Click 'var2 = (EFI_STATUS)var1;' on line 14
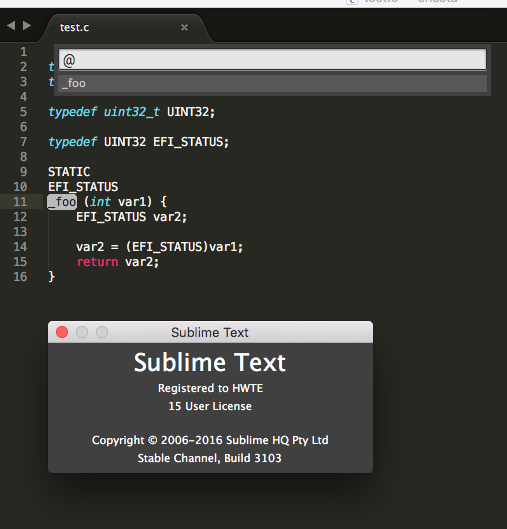The width and height of the screenshot is (507, 529). 160,247
